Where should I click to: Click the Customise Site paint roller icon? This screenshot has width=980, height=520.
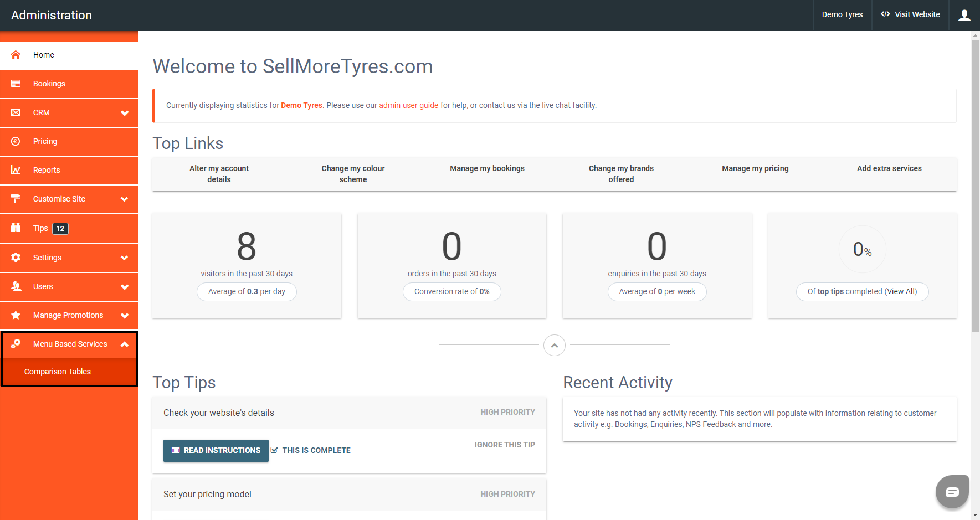point(16,199)
